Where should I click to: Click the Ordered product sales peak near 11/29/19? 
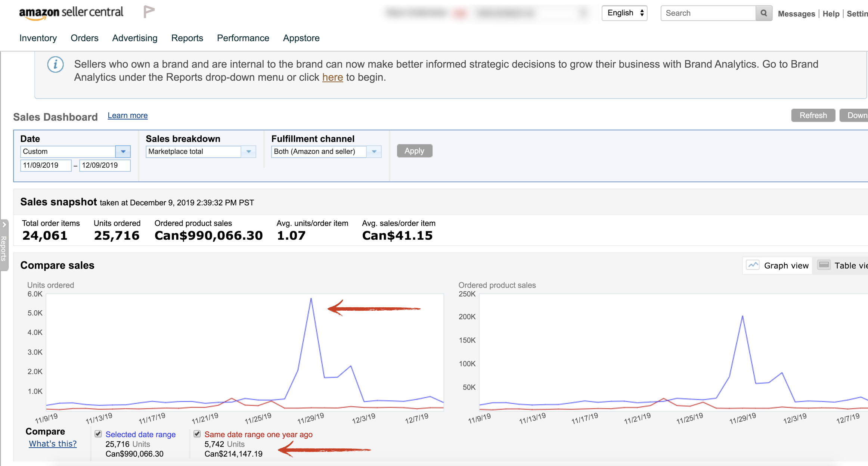pos(743,316)
